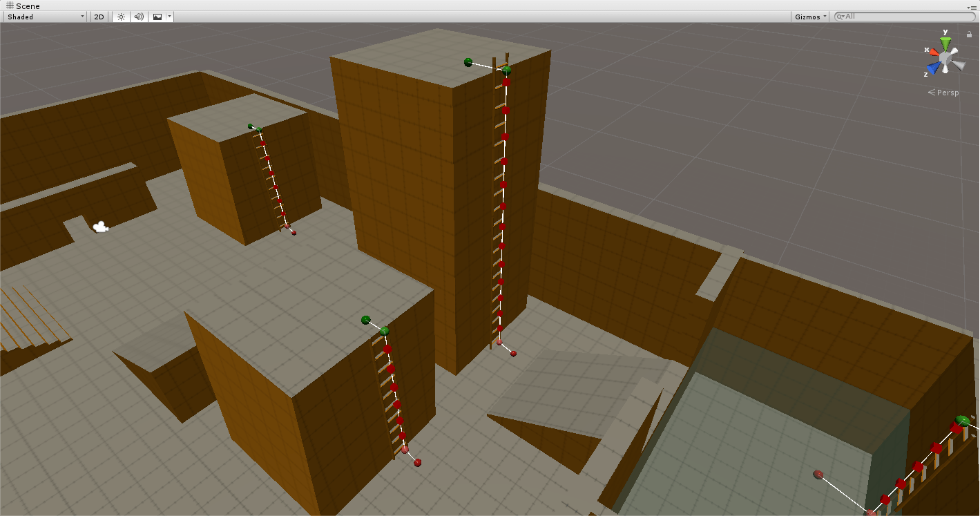
Task: Toggle 2D view mode
Action: pyautogui.click(x=99, y=17)
